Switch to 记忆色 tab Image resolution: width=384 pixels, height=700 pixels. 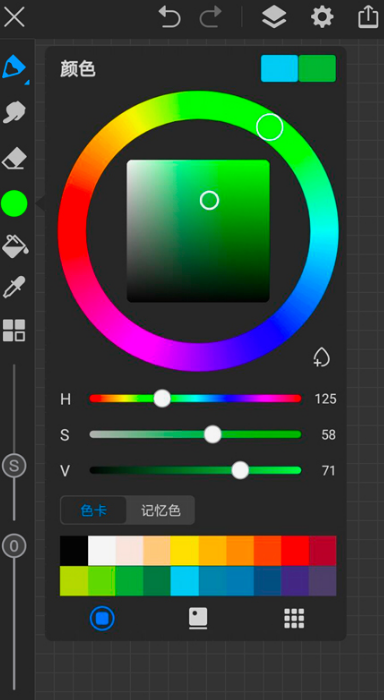(x=161, y=510)
